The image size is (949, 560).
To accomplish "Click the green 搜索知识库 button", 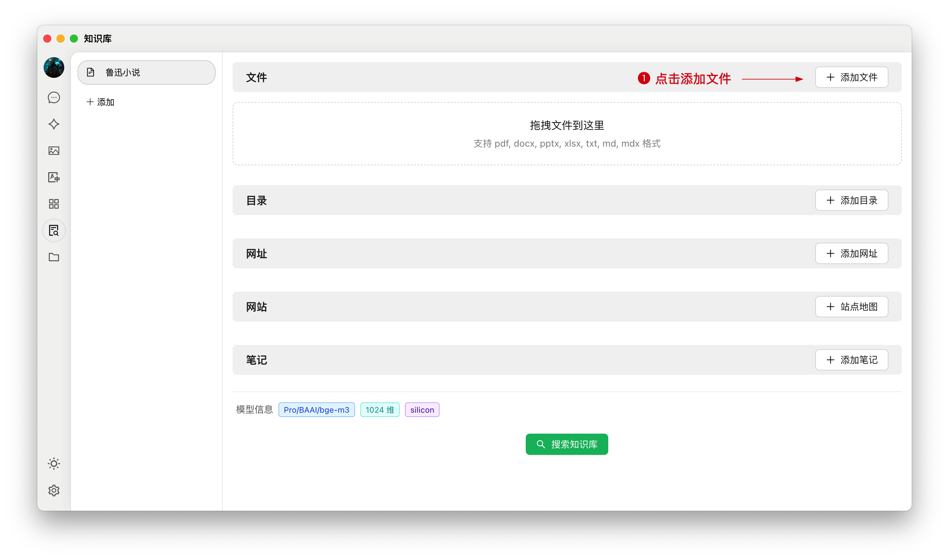I will 567,444.
